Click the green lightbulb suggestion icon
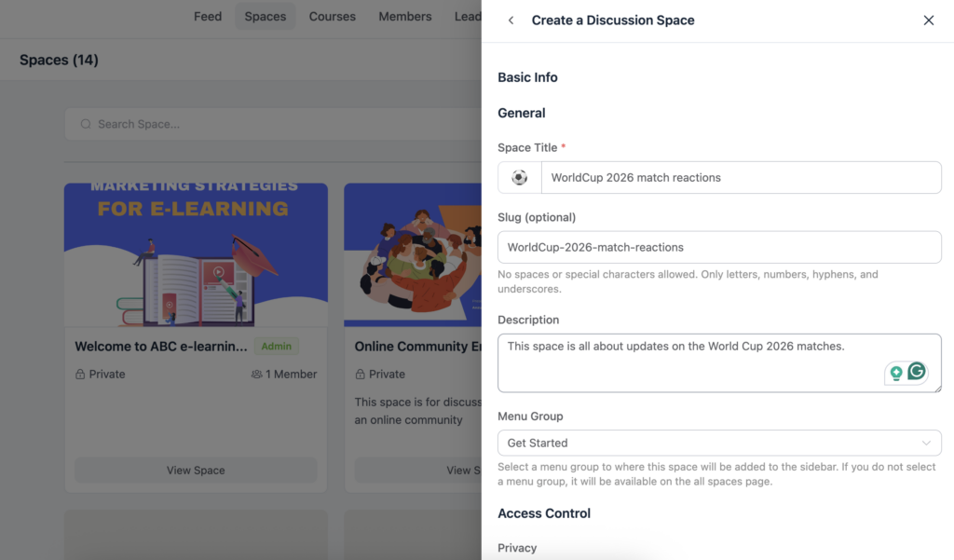954x560 pixels. point(895,373)
